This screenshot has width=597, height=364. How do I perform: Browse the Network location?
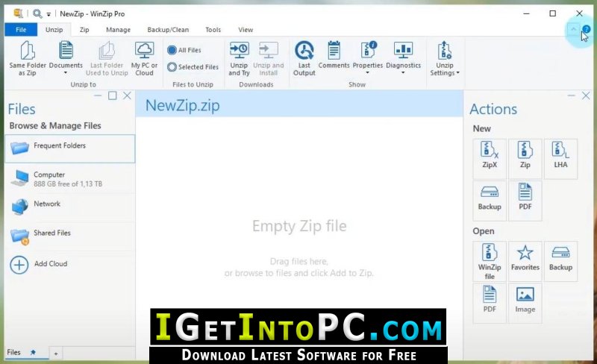point(70,207)
